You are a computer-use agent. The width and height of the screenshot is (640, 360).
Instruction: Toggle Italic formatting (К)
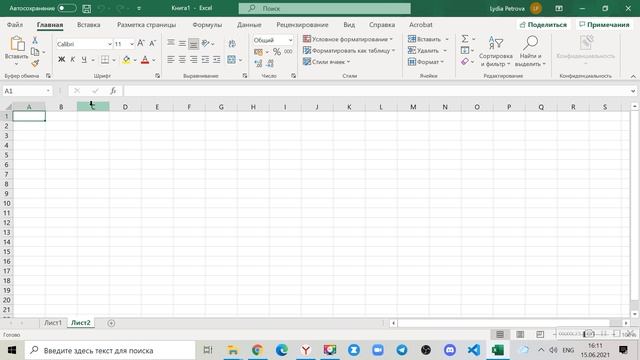click(x=73, y=60)
